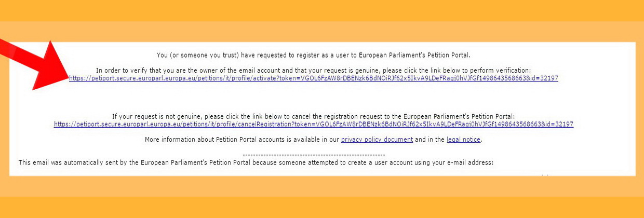
Task: Open the profile/activate verification link
Action: (314, 78)
